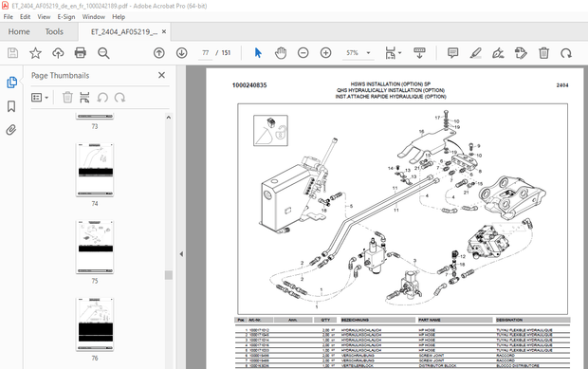
Task: Select page 74 thumbnail
Action: 95,170
